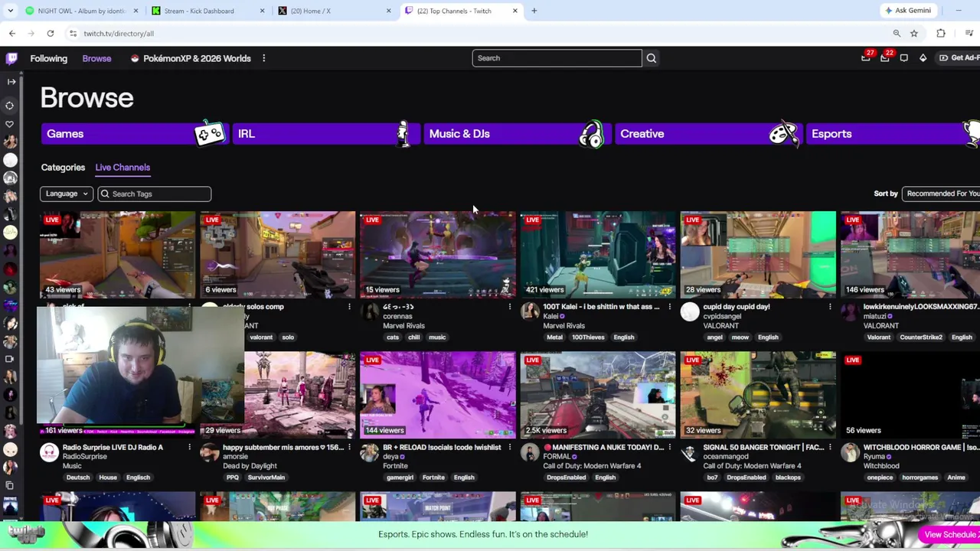Open the three-dot More menu in Twitch navigation
980x551 pixels.
(x=263, y=58)
